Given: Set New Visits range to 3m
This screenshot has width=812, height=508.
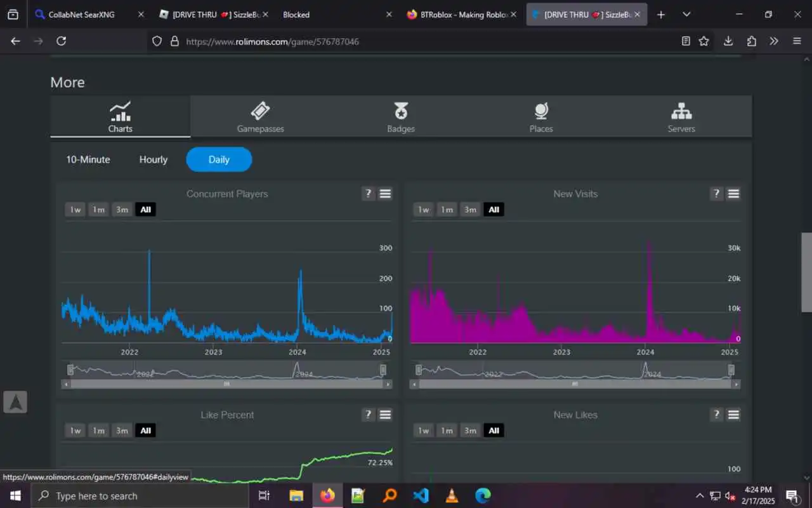Looking at the screenshot, I should [470, 210].
